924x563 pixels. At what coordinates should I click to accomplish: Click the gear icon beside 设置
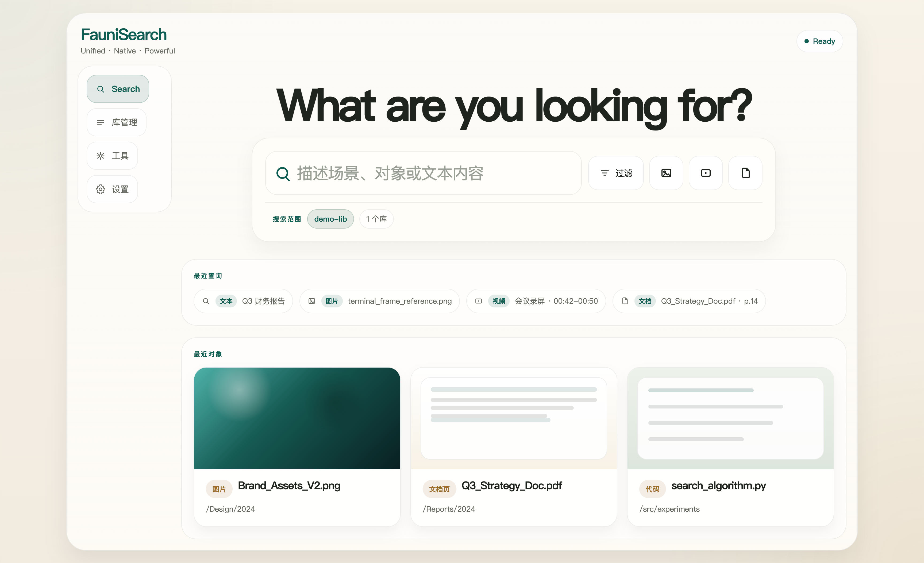click(101, 189)
